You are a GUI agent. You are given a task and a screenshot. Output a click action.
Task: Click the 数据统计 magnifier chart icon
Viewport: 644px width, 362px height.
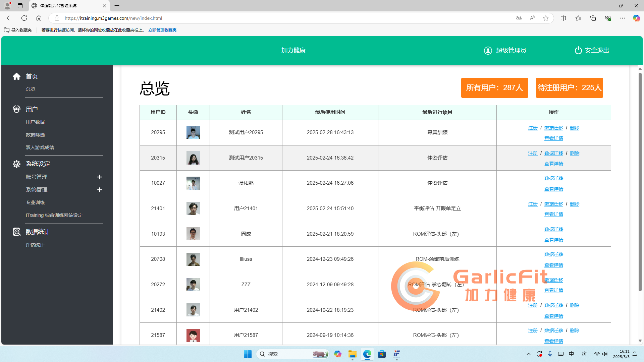point(16,232)
